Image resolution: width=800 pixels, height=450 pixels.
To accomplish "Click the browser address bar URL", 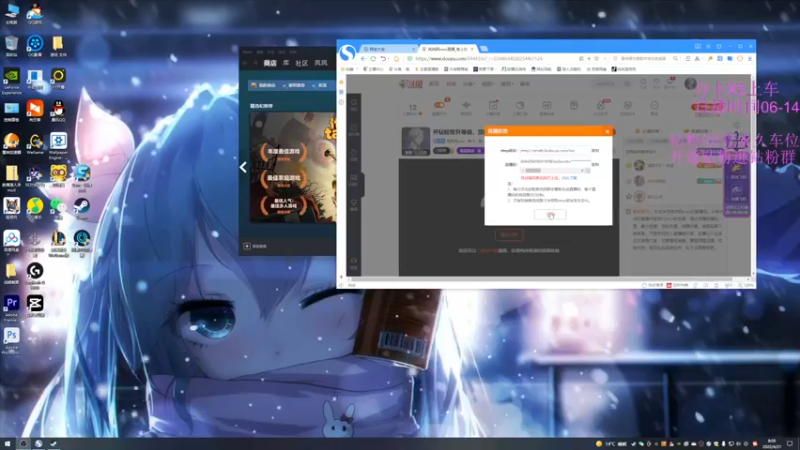I will coord(480,59).
